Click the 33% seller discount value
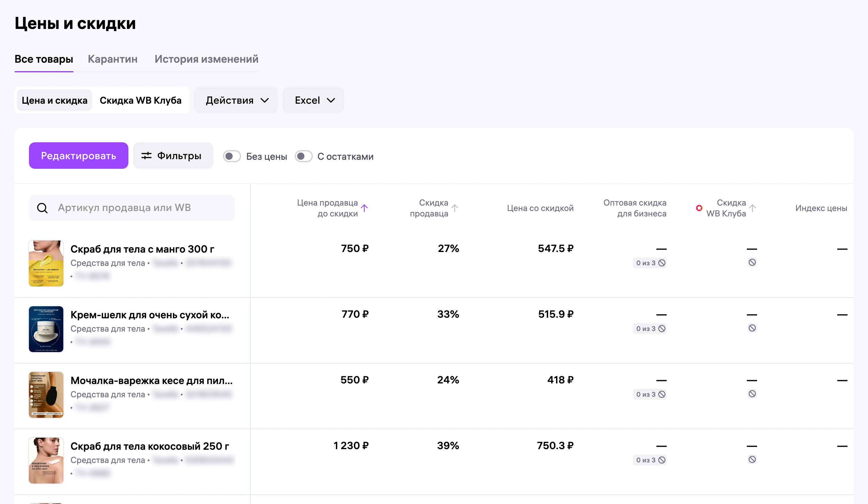 pyautogui.click(x=448, y=314)
